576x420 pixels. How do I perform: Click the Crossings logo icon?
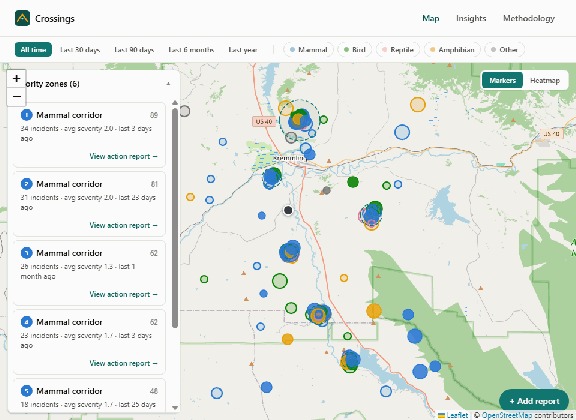(x=22, y=18)
